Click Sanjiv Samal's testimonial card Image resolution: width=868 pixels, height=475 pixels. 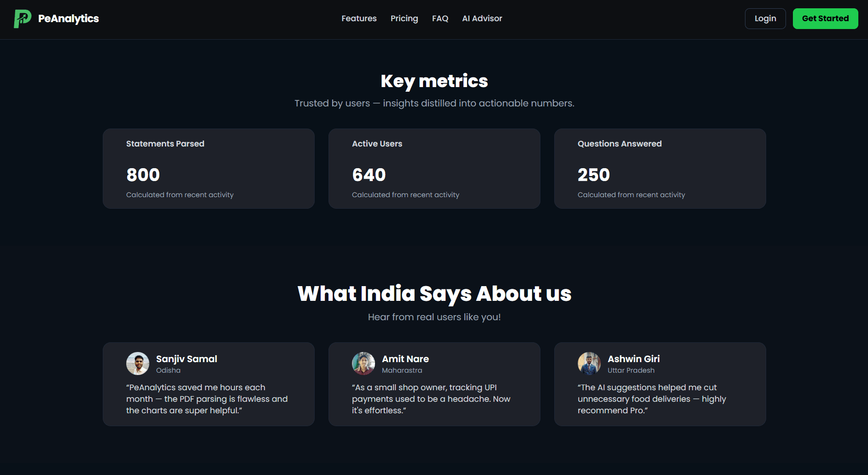coord(209,384)
